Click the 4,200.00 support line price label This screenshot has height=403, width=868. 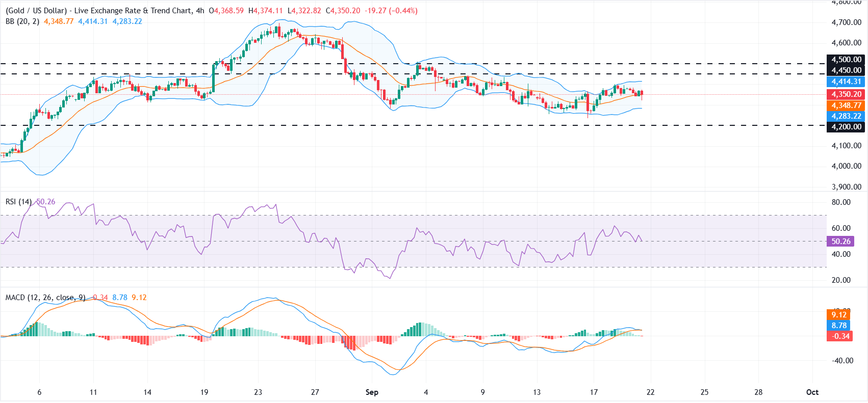tap(846, 127)
